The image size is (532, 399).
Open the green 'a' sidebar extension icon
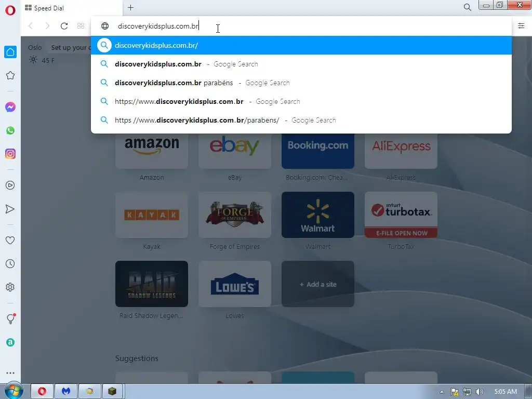click(x=10, y=342)
